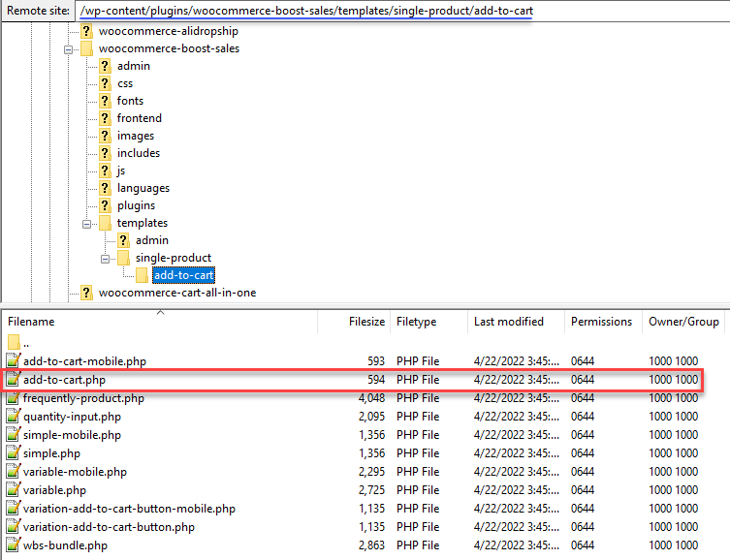Select the includes folder in tree
This screenshot has height=560, width=730.
[139, 153]
